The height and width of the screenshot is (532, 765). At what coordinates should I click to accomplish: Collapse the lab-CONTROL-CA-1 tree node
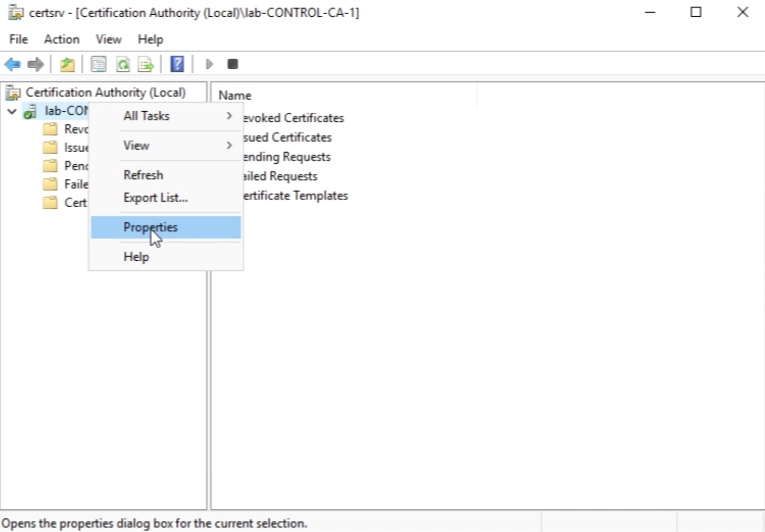(12, 111)
